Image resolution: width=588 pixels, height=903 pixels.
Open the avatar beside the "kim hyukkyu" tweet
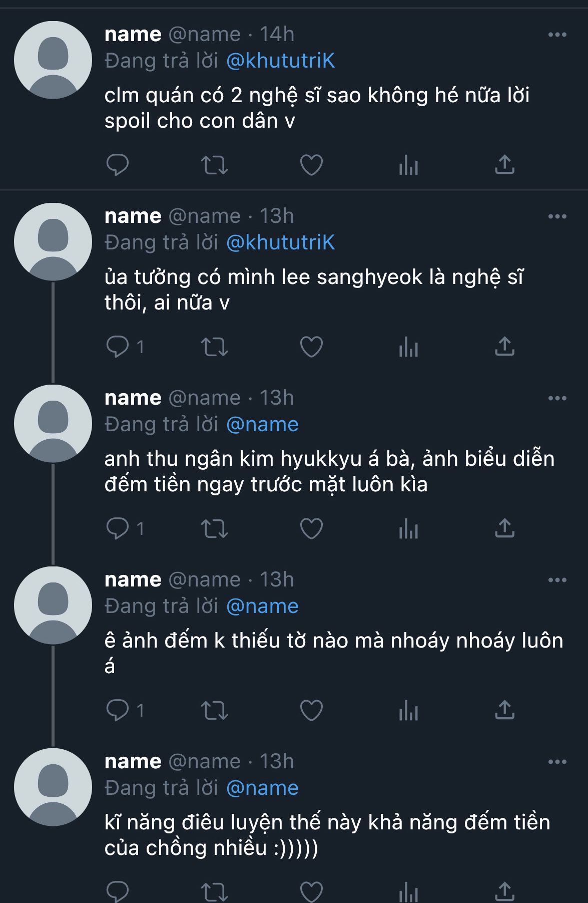tap(53, 424)
